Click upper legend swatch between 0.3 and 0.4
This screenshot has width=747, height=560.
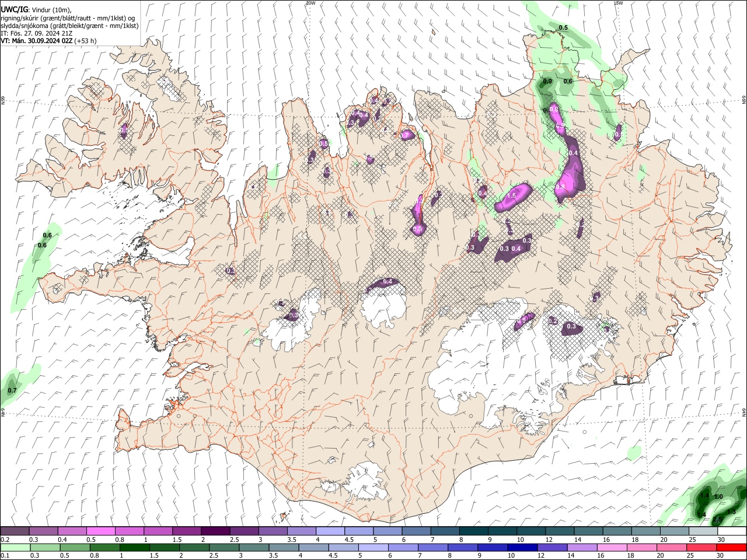(43, 531)
